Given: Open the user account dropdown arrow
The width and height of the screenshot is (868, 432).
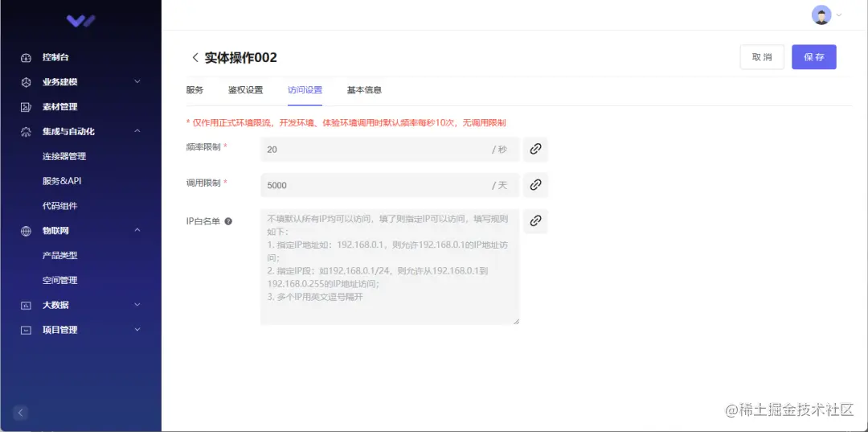Looking at the screenshot, I should (838, 15).
